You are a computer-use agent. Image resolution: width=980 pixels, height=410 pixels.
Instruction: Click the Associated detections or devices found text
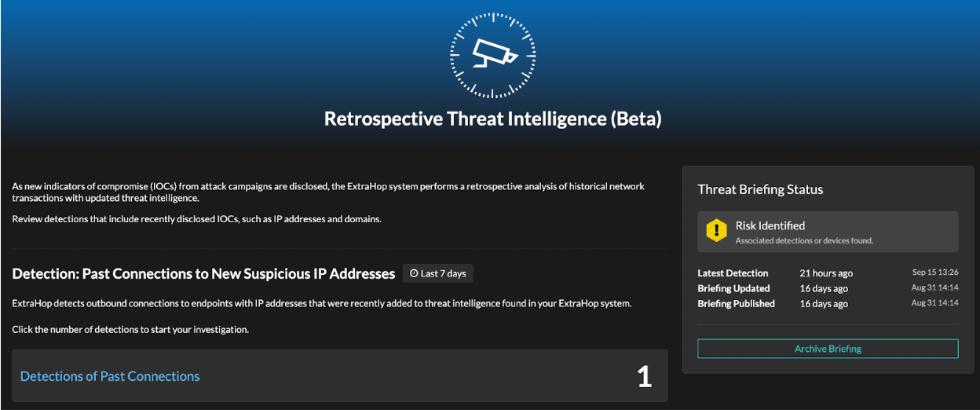click(804, 241)
